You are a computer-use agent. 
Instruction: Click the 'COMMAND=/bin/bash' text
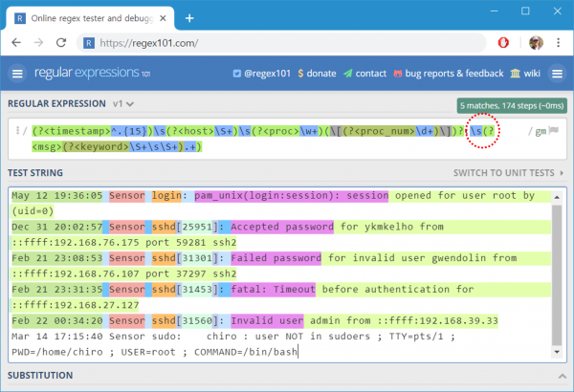click(x=246, y=352)
